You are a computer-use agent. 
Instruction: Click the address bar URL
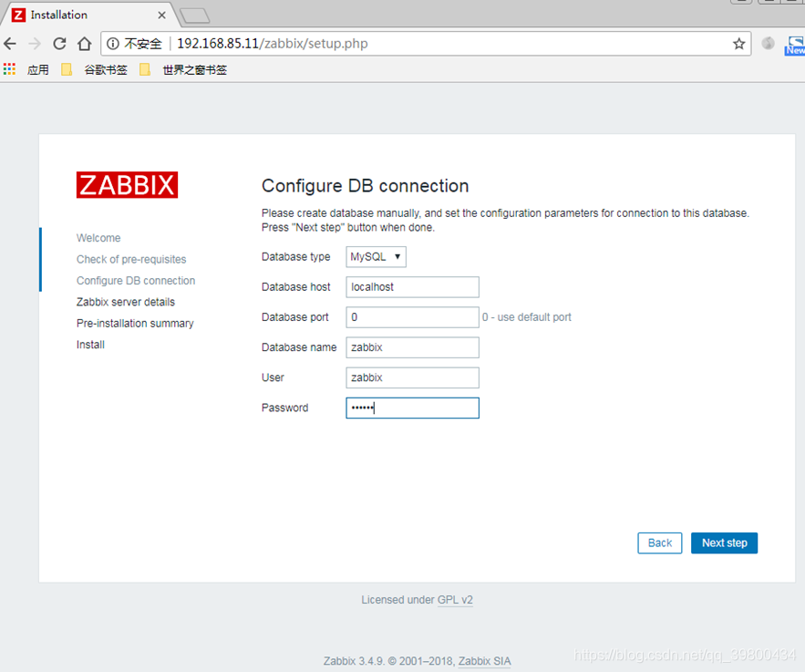coord(272,44)
